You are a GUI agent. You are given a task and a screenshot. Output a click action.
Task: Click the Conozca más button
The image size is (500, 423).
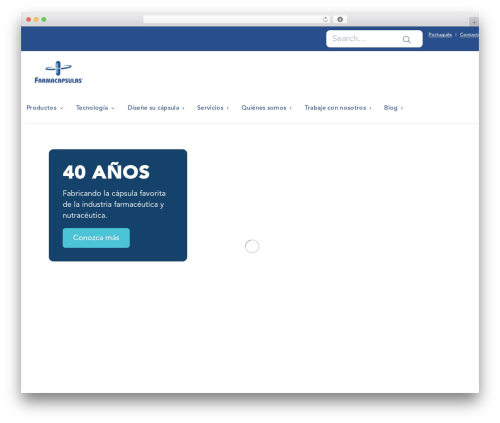[96, 238]
